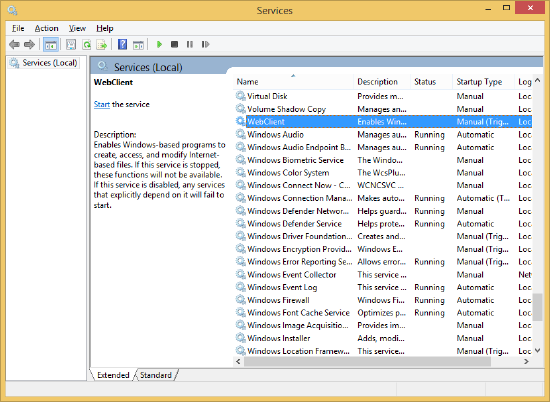Click the gear icon beside Windows Event Collector
The image size is (550, 402).
click(x=240, y=274)
